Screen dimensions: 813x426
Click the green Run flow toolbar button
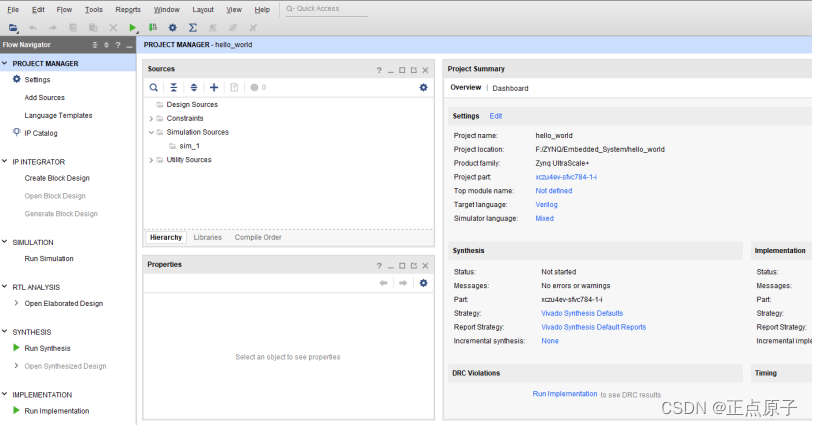(x=133, y=28)
